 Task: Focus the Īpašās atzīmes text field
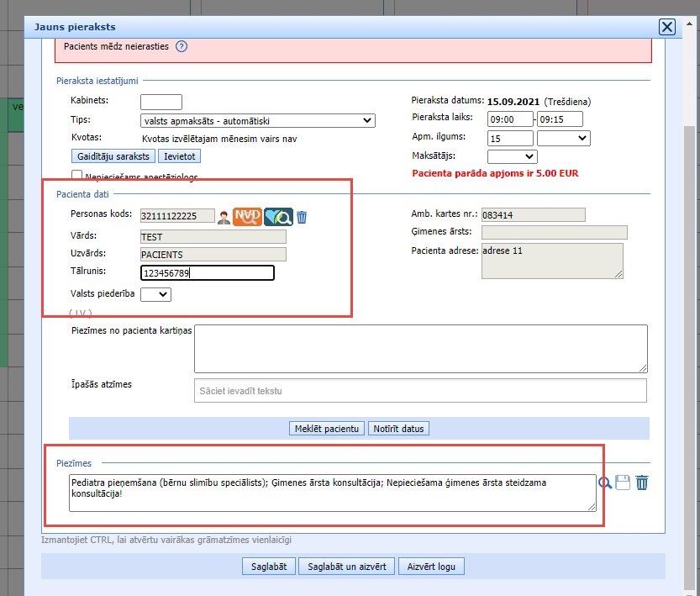pyautogui.click(x=420, y=391)
